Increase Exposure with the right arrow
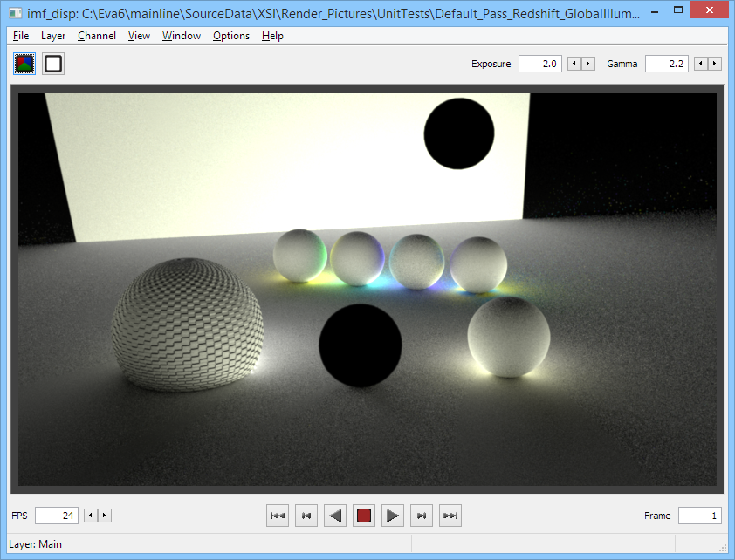This screenshot has width=735, height=560. [587, 63]
